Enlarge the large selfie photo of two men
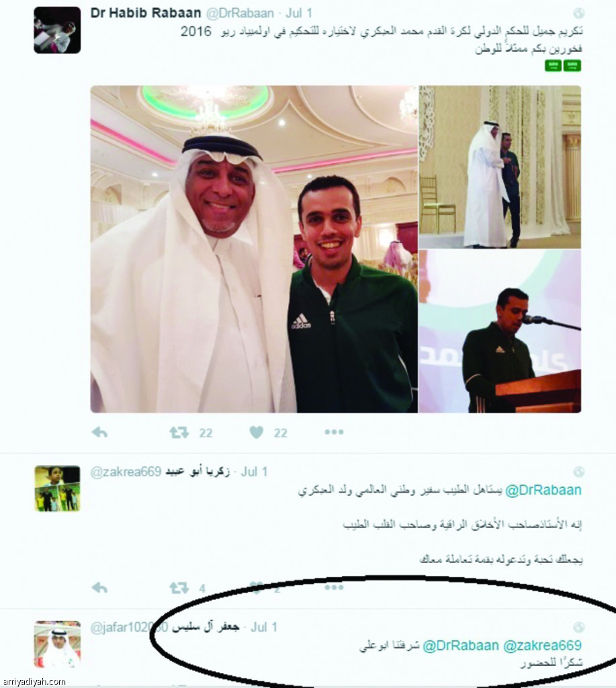This screenshot has width=616, height=688. click(x=254, y=249)
